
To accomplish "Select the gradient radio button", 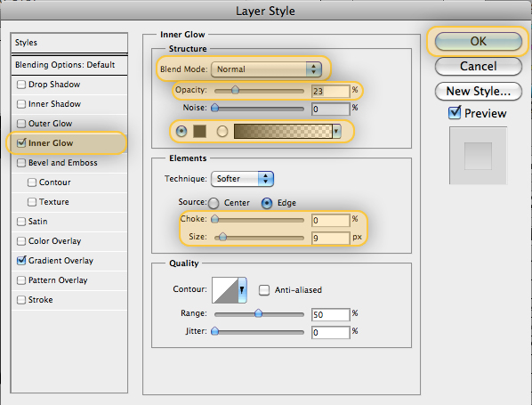I will coord(222,131).
